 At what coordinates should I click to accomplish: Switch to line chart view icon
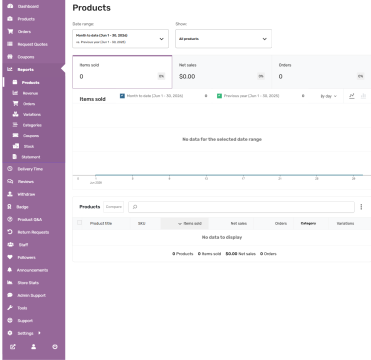pos(352,96)
